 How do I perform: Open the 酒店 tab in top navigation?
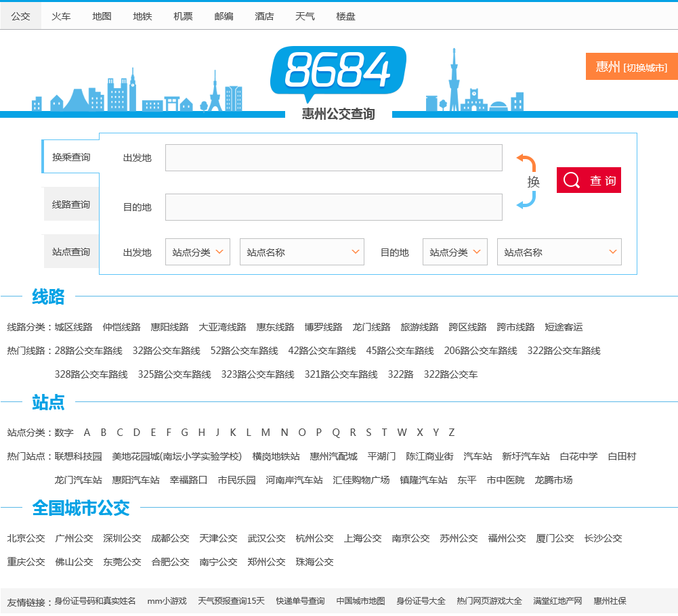pos(264,16)
